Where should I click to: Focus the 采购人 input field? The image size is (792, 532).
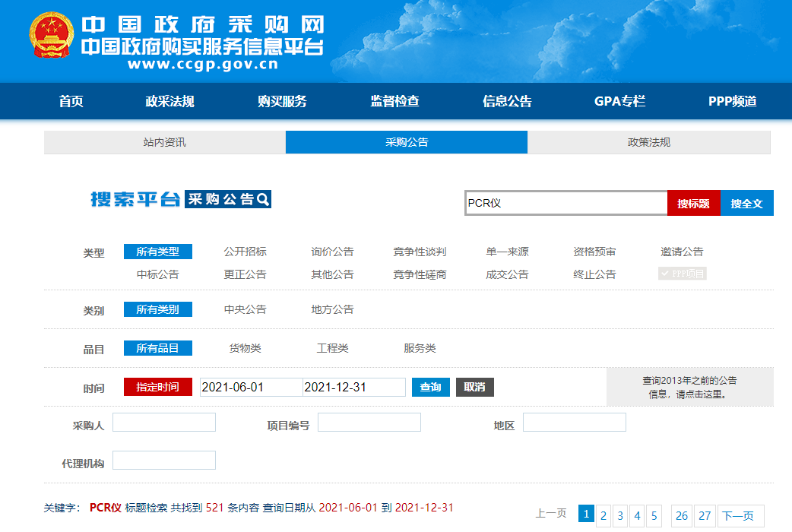click(x=164, y=423)
